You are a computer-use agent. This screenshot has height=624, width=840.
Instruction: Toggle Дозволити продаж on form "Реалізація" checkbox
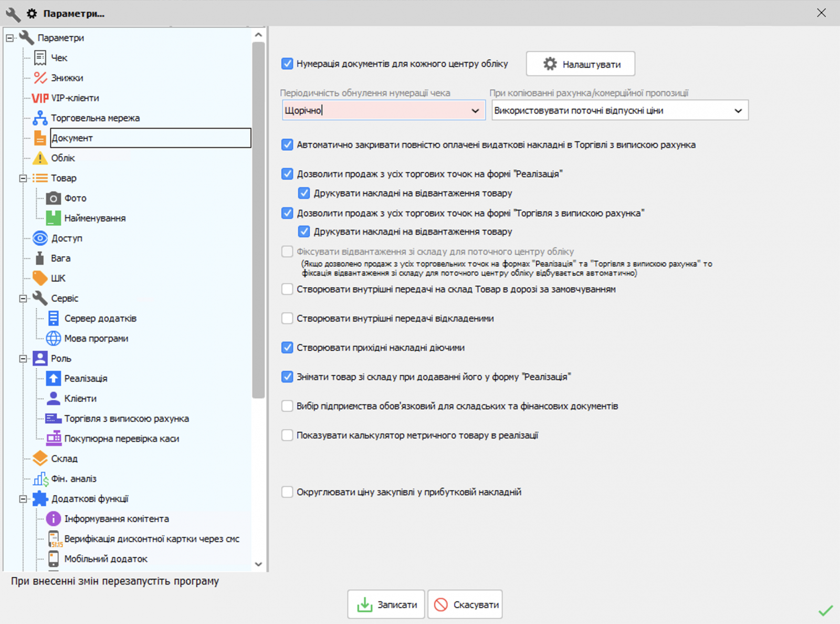[x=287, y=174]
